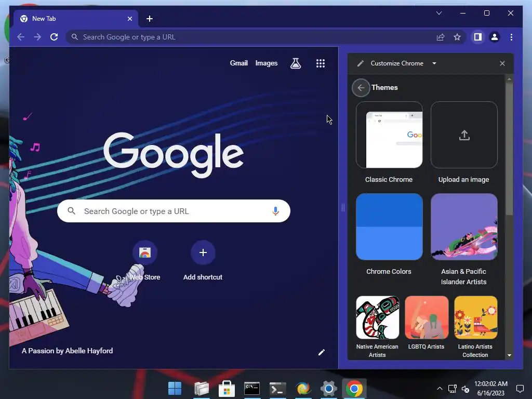Reload the current page

[x=54, y=37]
